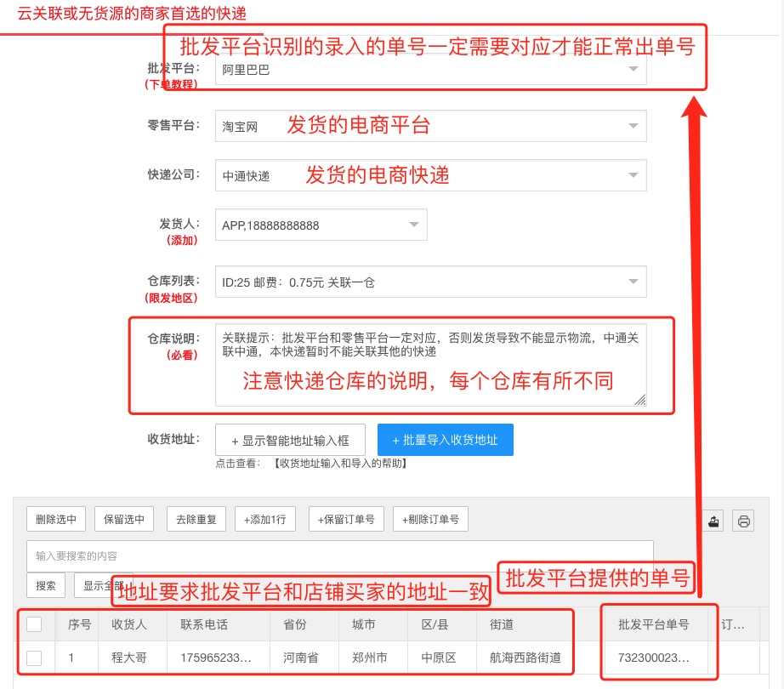784x689 pixels.
Task: Tick the select-all checkbox in table header
Action: pyautogui.click(x=34, y=624)
